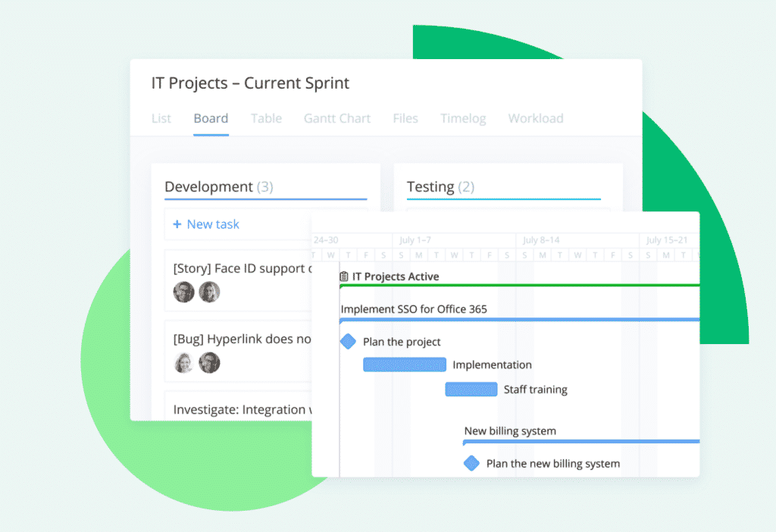The height and width of the screenshot is (532, 776).
Task: Select the Plan the project milestone diamond
Action: [349, 342]
